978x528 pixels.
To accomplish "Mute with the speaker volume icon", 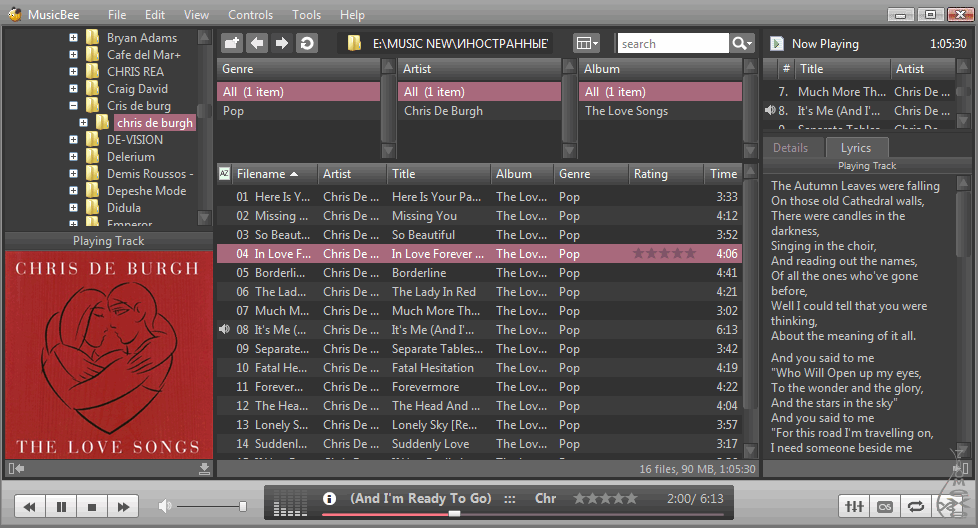I will pos(164,506).
